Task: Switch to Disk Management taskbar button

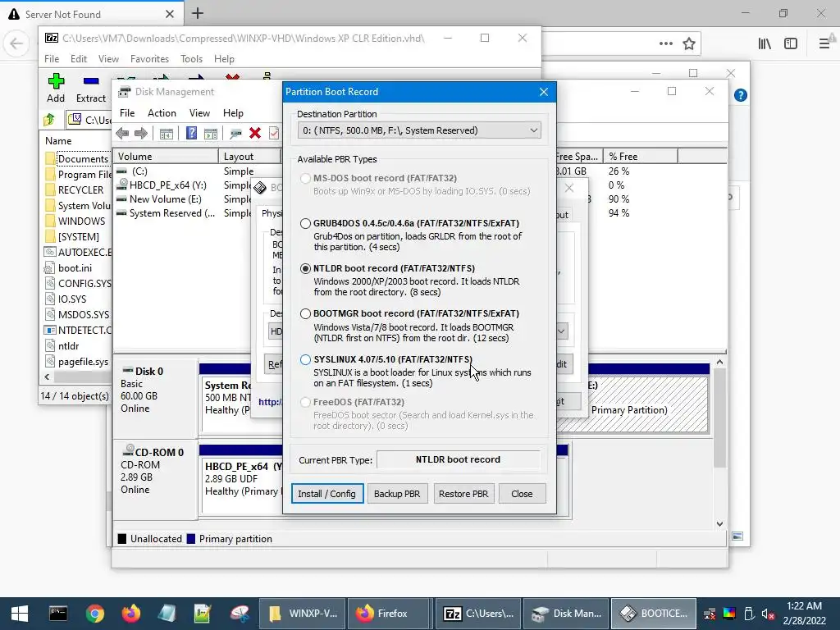Action: point(566,614)
